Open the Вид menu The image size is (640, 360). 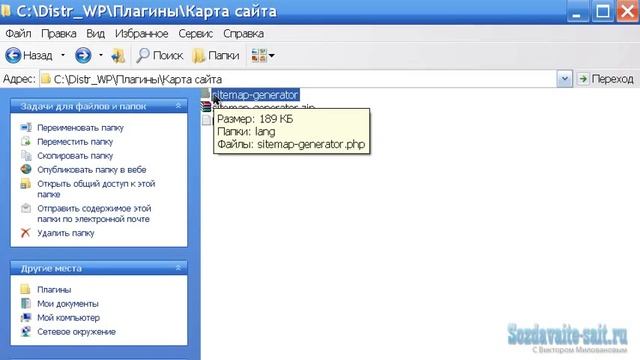click(x=96, y=33)
